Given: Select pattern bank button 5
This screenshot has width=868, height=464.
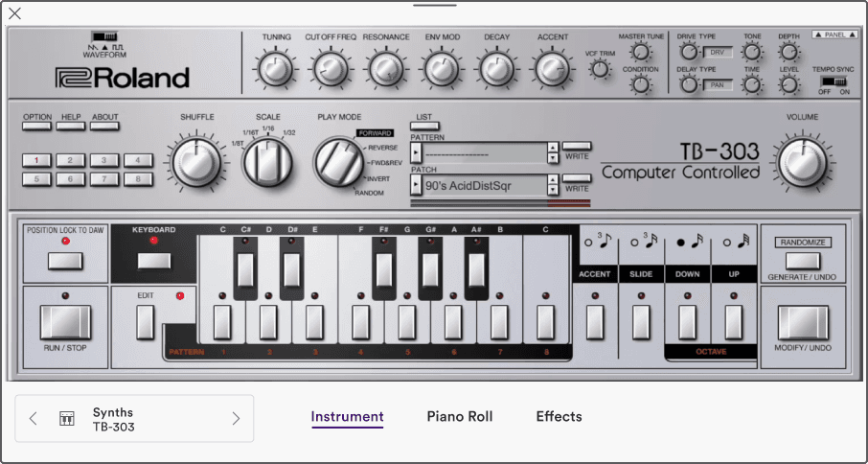Looking at the screenshot, I should pos(37,179).
